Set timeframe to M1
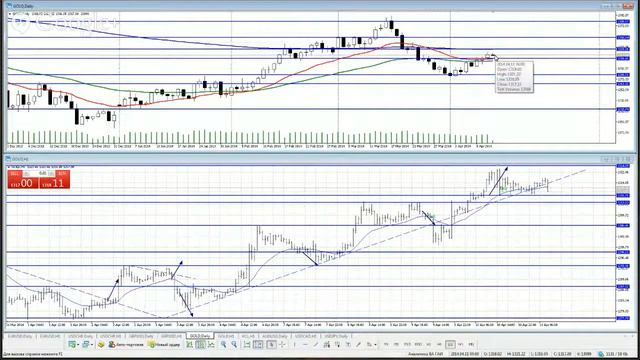This screenshot has height=360, width=640. (x=386, y=344)
